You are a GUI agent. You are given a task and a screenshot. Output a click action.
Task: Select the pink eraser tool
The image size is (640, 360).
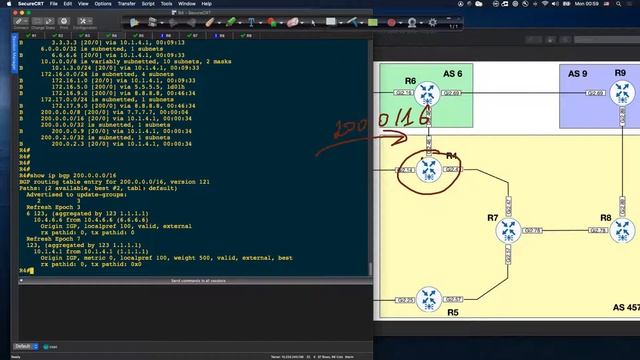tap(292, 22)
